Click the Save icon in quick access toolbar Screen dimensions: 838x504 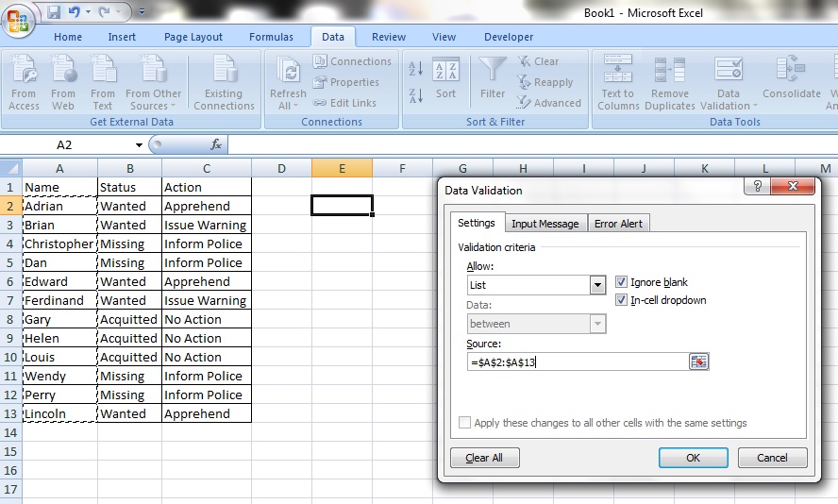coord(54,12)
